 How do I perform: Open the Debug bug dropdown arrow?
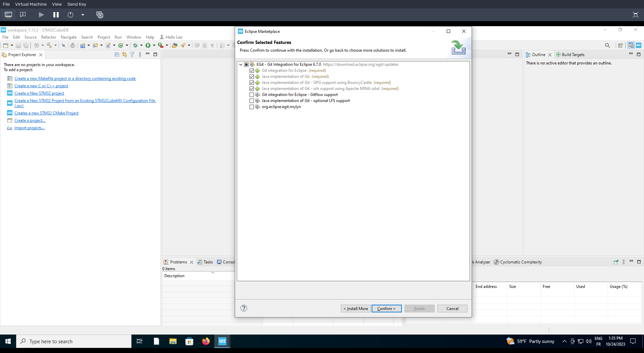(x=141, y=45)
